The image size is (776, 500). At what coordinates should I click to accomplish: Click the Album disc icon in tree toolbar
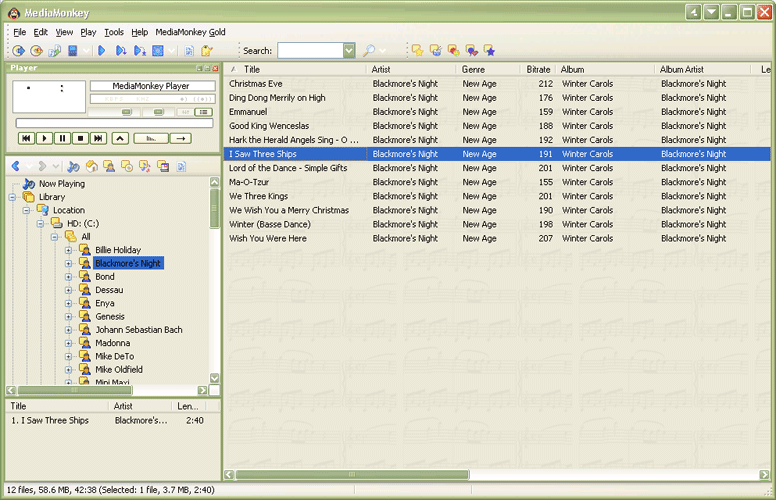coord(127,166)
